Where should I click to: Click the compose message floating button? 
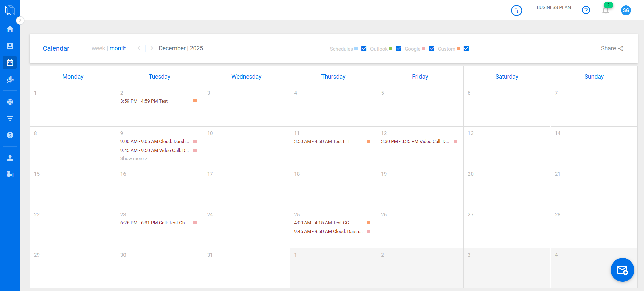pyautogui.click(x=622, y=270)
